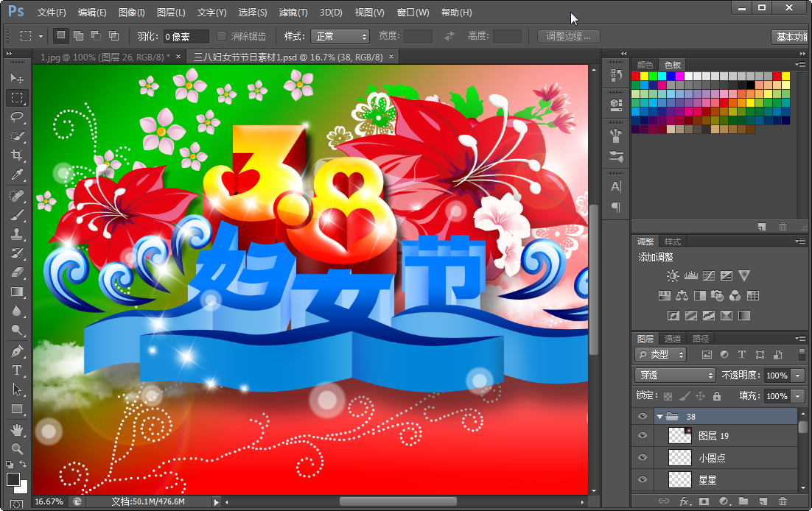The height and width of the screenshot is (511, 812).
Task: Open the 图像(I) menu
Action: click(132, 13)
